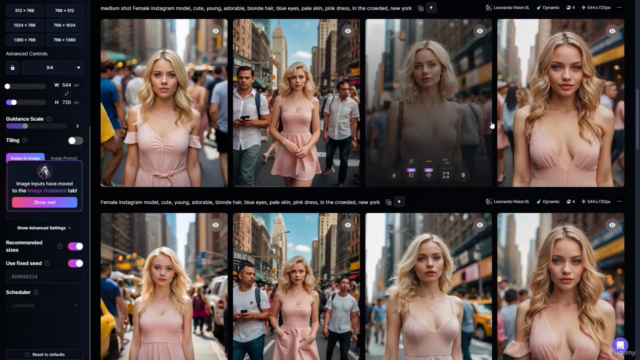Select the 768 × 512 size preset
Image resolution: width=640 pixels, height=360 pixels.
pos(64,11)
